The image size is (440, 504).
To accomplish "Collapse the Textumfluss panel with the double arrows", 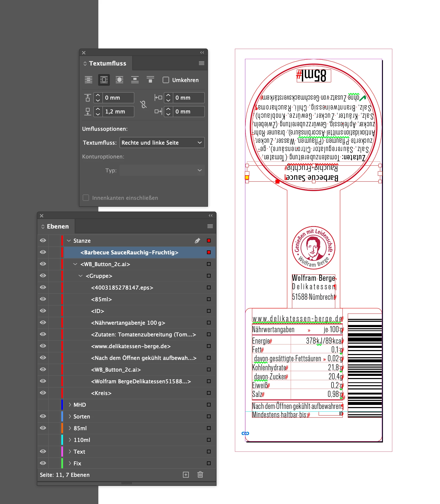I will pos(202,52).
